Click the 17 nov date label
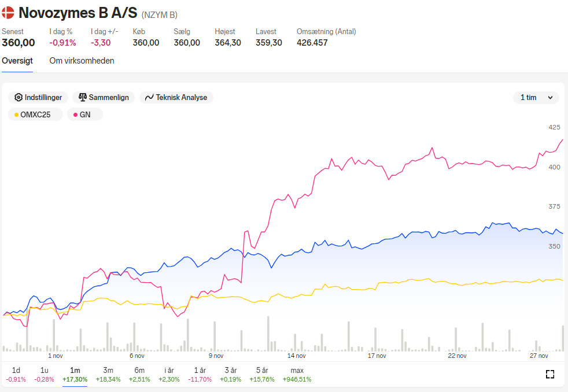 tap(377, 356)
